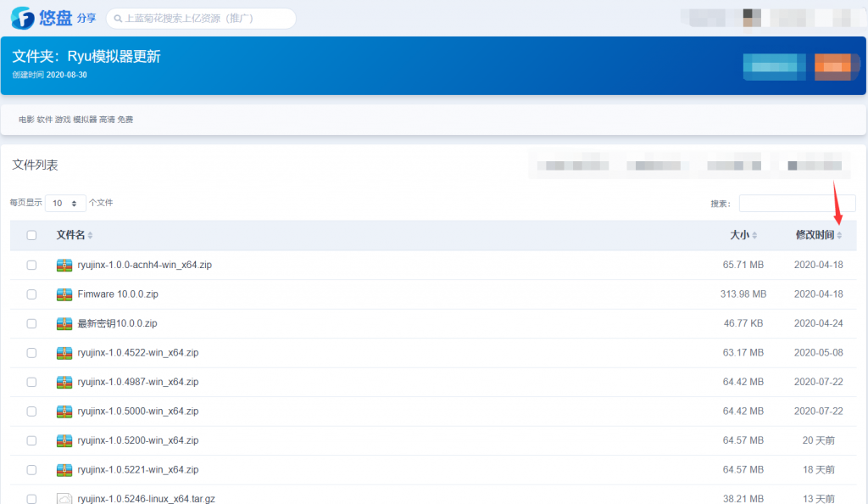
Task: Focus the 搜索 file list filter field
Action: [x=797, y=204]
